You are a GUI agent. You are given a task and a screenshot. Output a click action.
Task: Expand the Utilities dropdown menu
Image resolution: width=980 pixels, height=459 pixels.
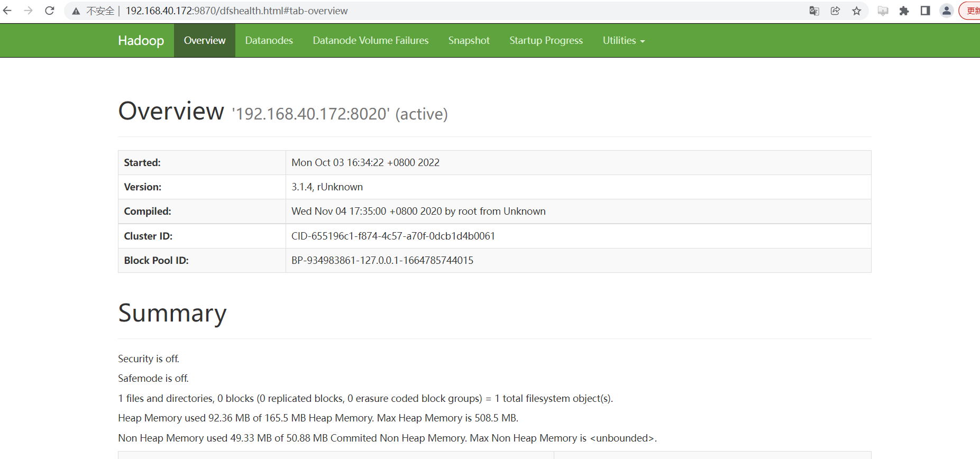click(624, 41)
